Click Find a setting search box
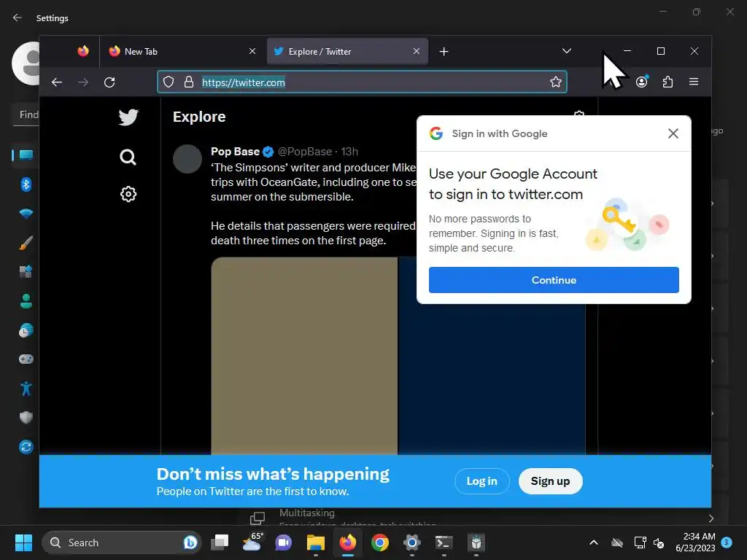Viewport: 747px width, 560px height. 26,114
